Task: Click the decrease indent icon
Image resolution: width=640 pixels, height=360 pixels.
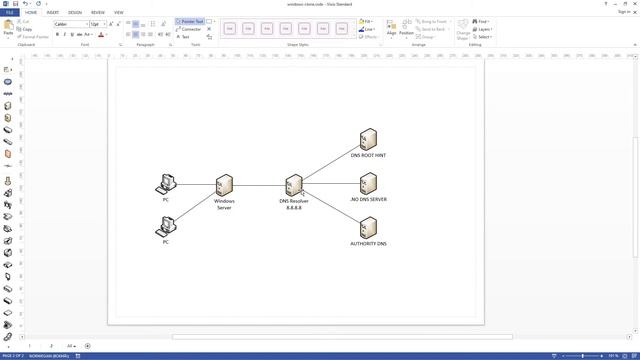Action: (x=160, y=35)
